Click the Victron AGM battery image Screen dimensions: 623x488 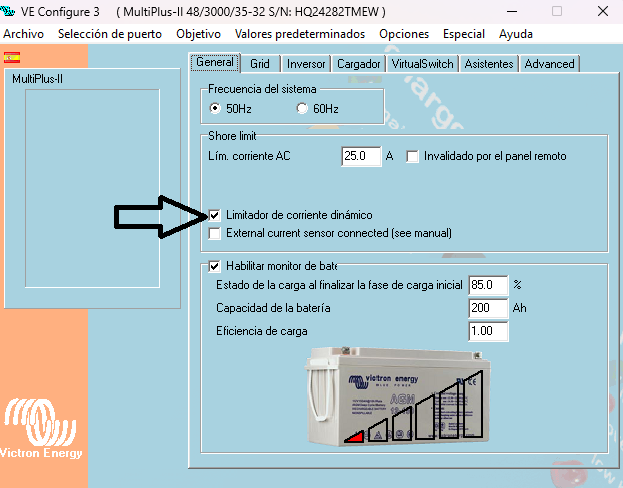coord(398,395)
